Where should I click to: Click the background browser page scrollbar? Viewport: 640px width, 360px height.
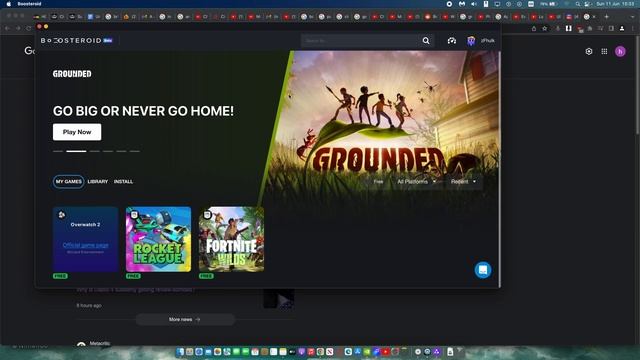(638, 85)
